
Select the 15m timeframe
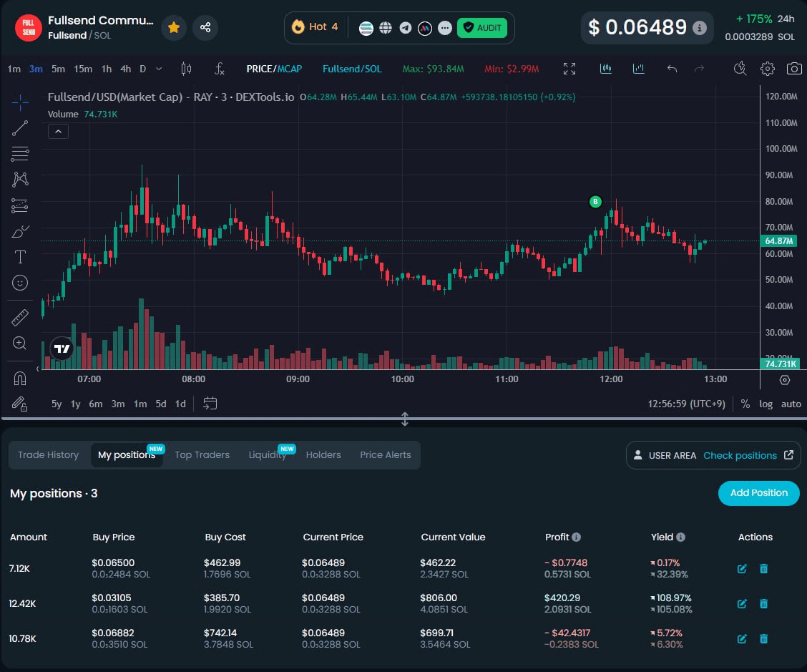83,69
